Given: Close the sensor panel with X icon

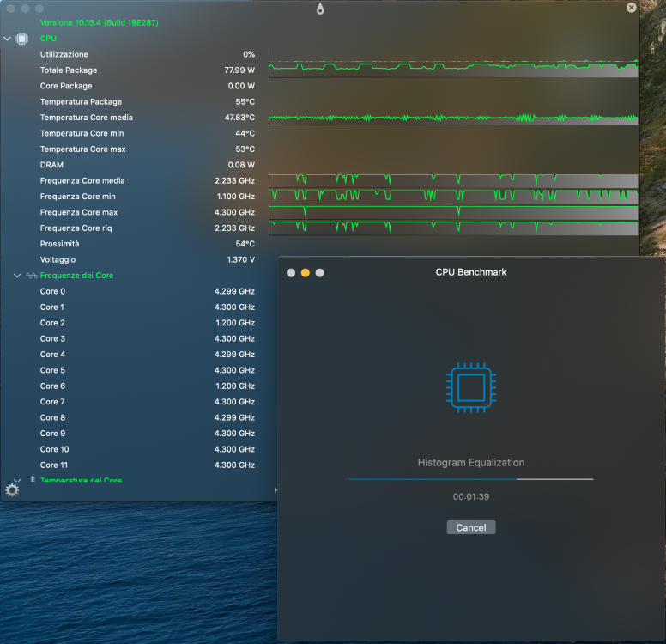Looking at the screenshot, I should tap(631, 7).
